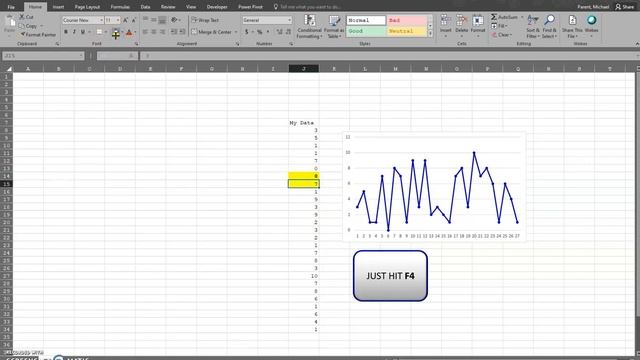Open Find & Select magnifier
640x360 pixels.
(549, 26)
